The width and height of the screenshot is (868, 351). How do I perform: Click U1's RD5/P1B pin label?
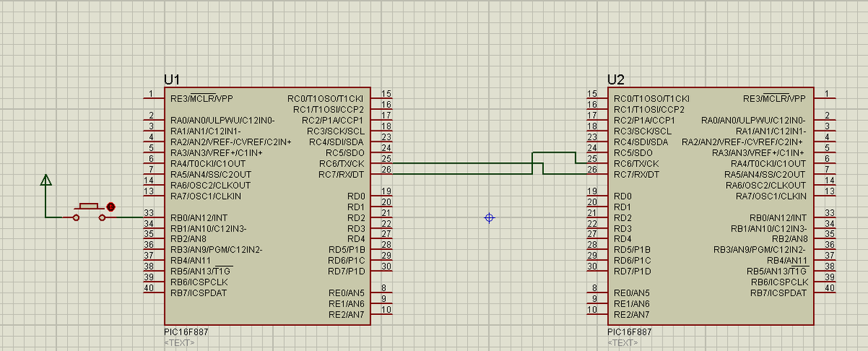coord(346,249)
